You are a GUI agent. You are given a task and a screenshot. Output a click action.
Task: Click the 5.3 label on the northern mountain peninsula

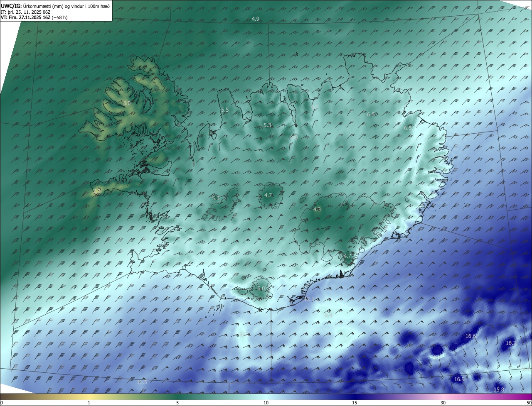tap(267, 125)
